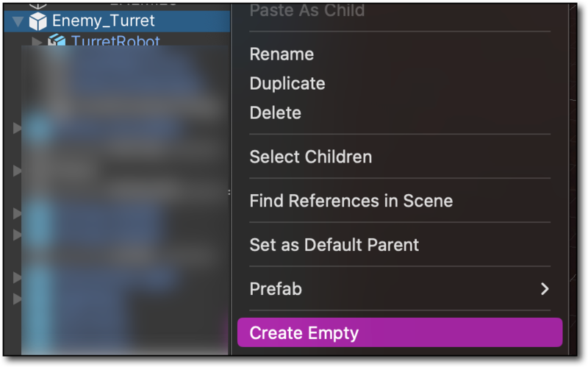Pick the Select Children menu entry
Image resolution: width=588 pixels, height=367 pixels.
point(311,157)
